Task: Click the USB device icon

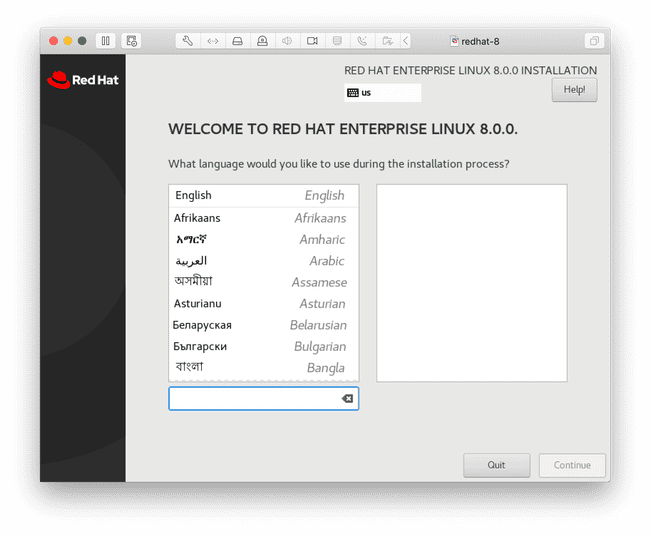Action: tap(337, 41)
